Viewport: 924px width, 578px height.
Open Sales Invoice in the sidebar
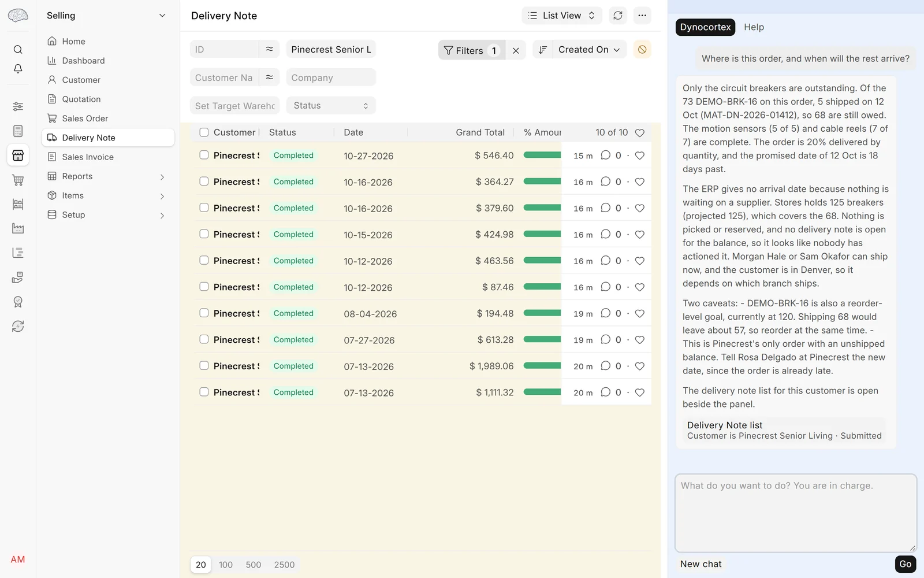(108, 157)
